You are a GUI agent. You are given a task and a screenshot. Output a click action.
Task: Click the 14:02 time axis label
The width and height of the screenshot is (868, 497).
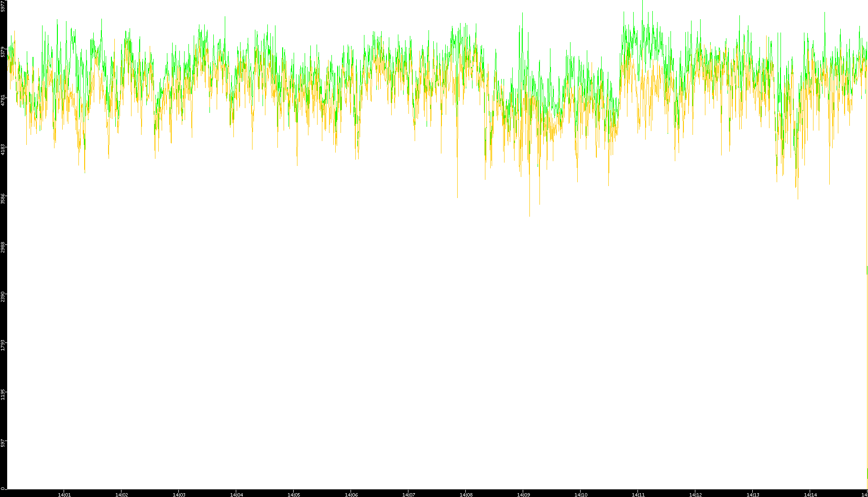121,495
